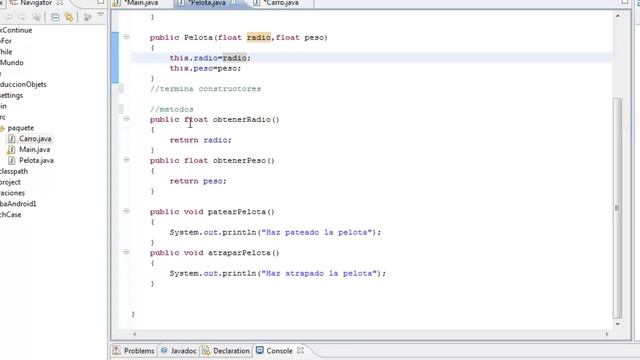The image size is (640, 360).
Task: Click the Navigator back arrow icon
Action: [x=9, y=17]
